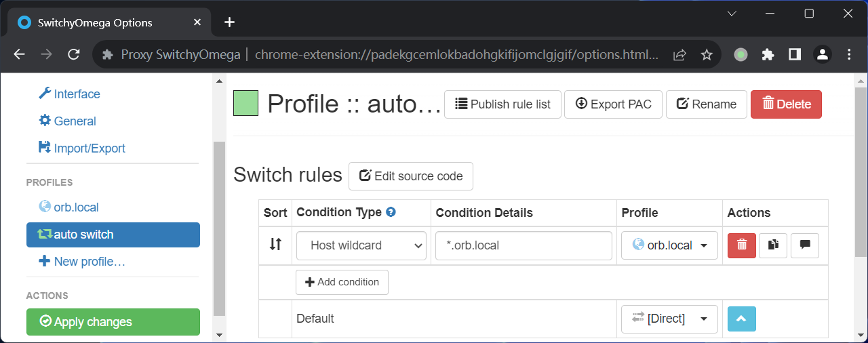This screenshot has height=343, width=868.
Task: Click the blue up-arrow in the Default row
Action: coord(742,319)
